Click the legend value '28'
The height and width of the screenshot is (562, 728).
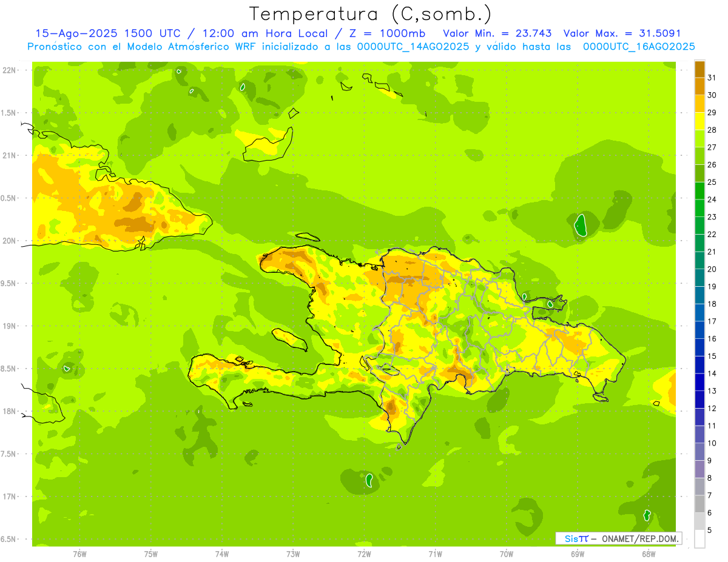[712, 130]
